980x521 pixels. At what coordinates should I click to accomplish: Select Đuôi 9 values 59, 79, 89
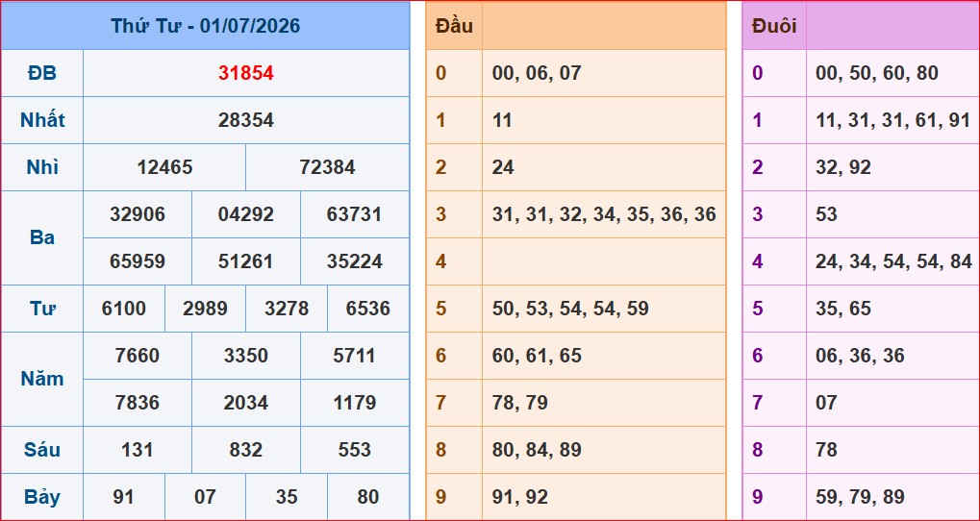[860, 497]
